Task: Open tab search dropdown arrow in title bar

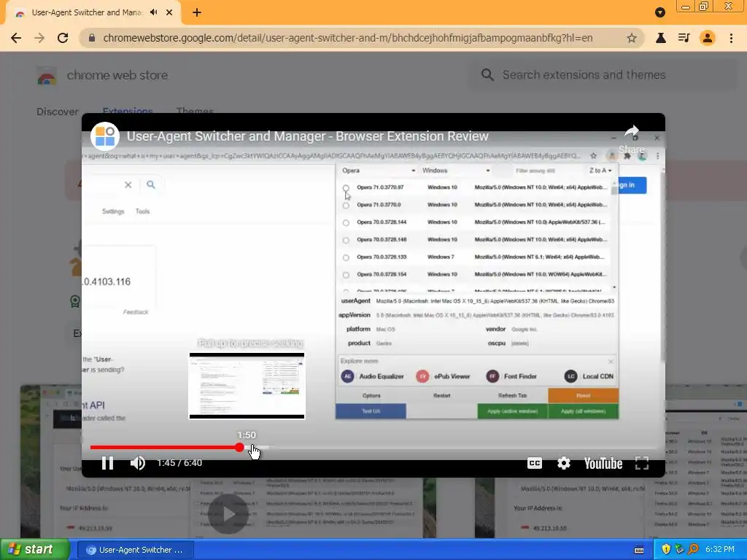Action: (659, 12)
